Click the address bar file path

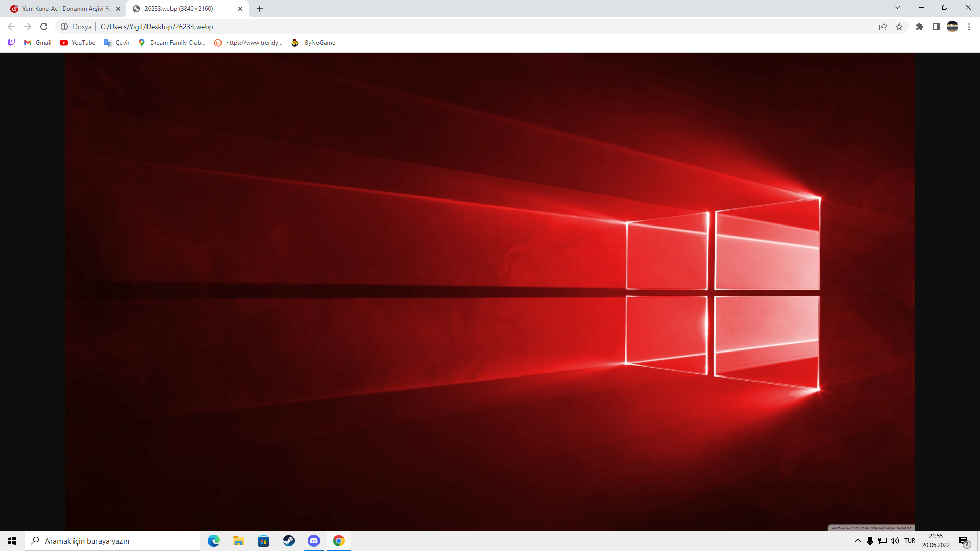(157, 27)
